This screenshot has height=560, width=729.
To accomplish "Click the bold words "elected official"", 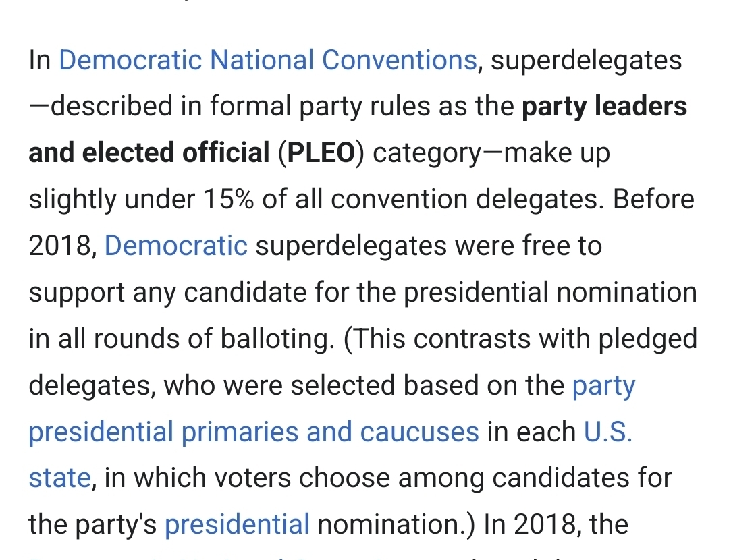I will (176, 153).
